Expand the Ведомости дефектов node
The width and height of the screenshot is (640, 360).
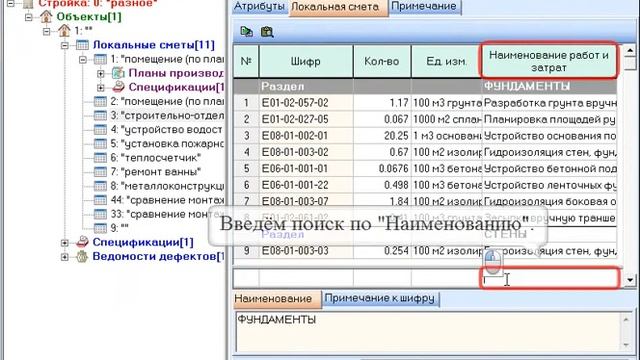point(65,257)
